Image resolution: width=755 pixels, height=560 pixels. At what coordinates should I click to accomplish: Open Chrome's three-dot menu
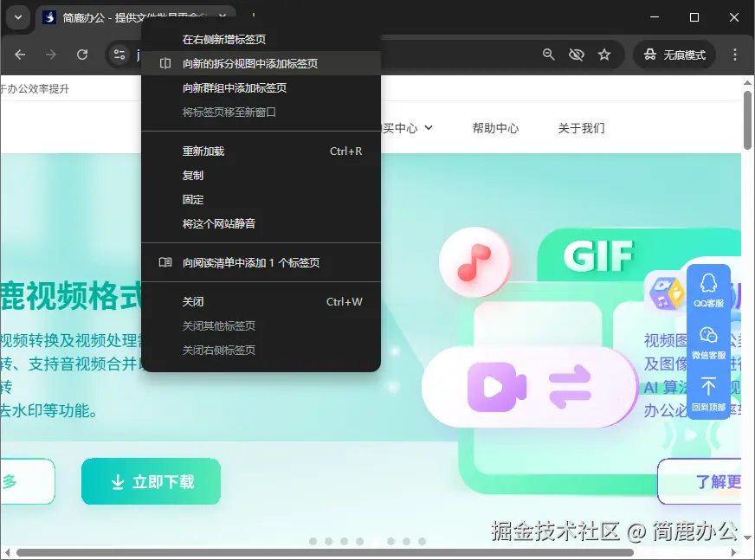coord(734,54)
